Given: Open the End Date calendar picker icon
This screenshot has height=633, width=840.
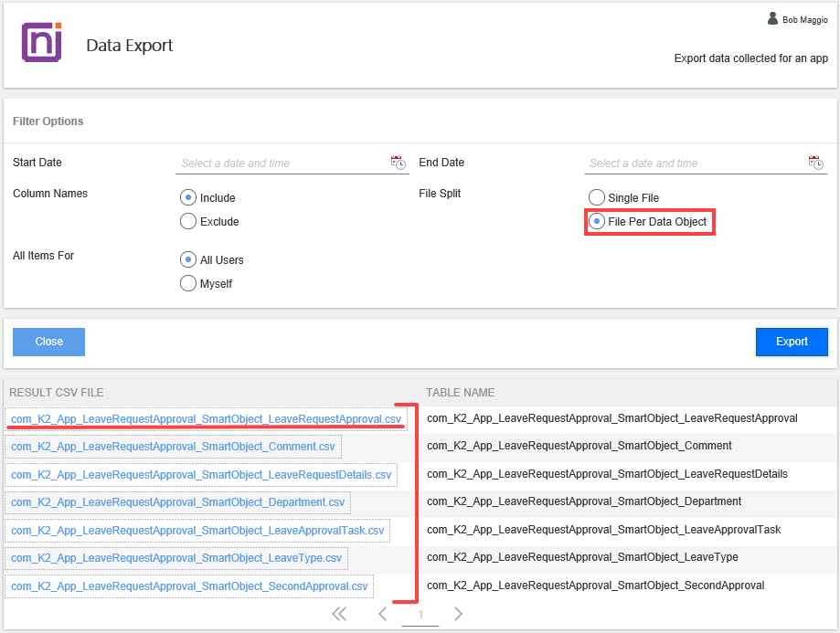Looking at the screenshot, I should click(x=816, y=163).
